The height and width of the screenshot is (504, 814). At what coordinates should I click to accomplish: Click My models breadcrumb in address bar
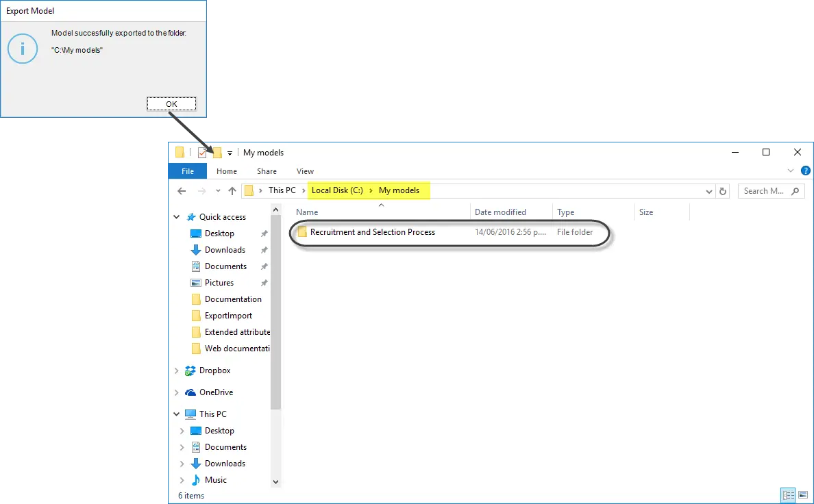pyautogui.click(x=399, y=190)
